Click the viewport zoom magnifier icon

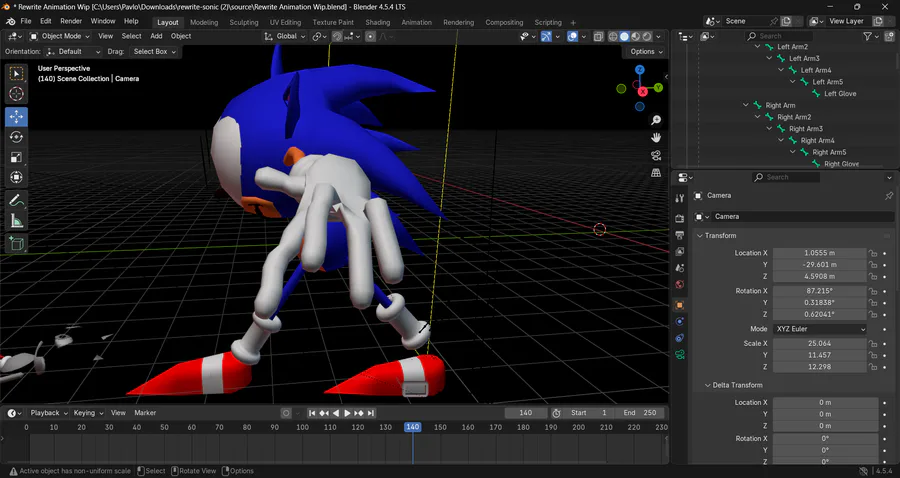656,120
